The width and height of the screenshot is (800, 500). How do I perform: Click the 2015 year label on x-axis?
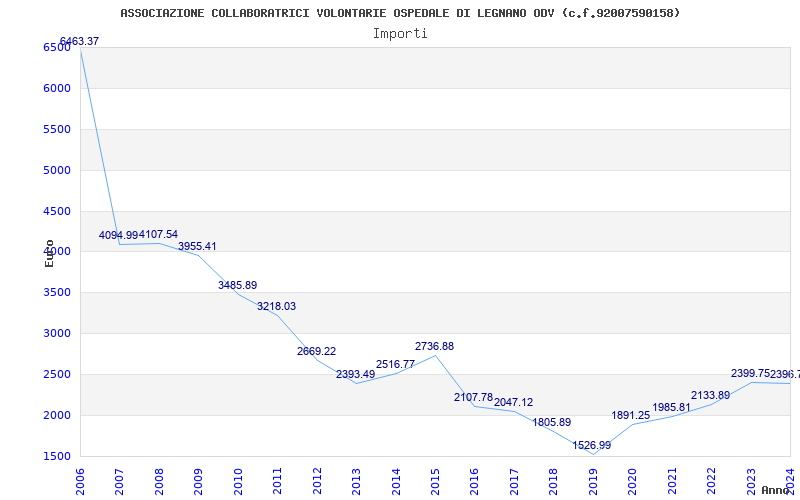point(435,481)
